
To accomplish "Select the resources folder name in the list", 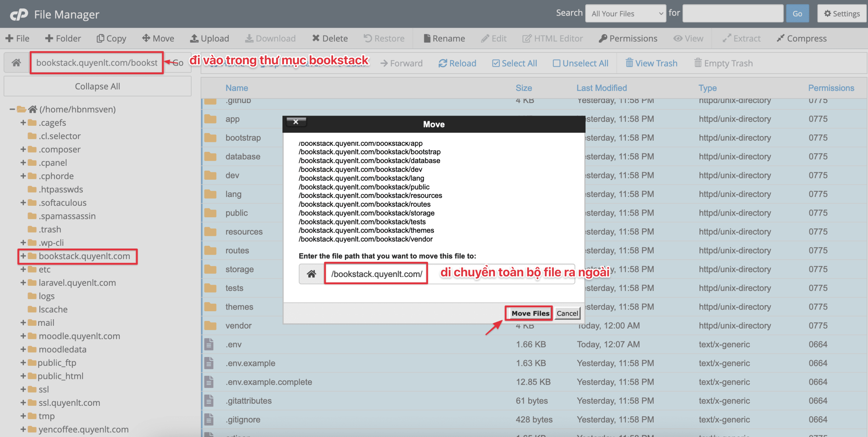I will coord(244,232).
